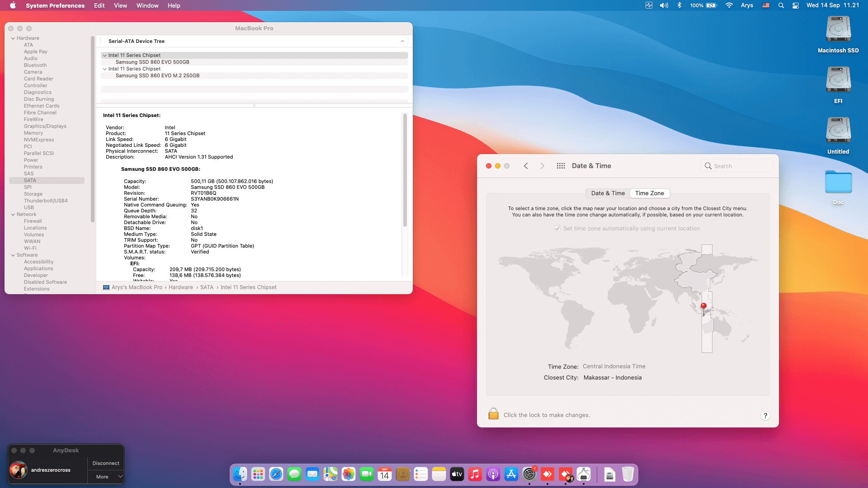Select the Macintosh SSD desktop drive
The width and height of the screenshot is (868, 488).
click(838, 35)
